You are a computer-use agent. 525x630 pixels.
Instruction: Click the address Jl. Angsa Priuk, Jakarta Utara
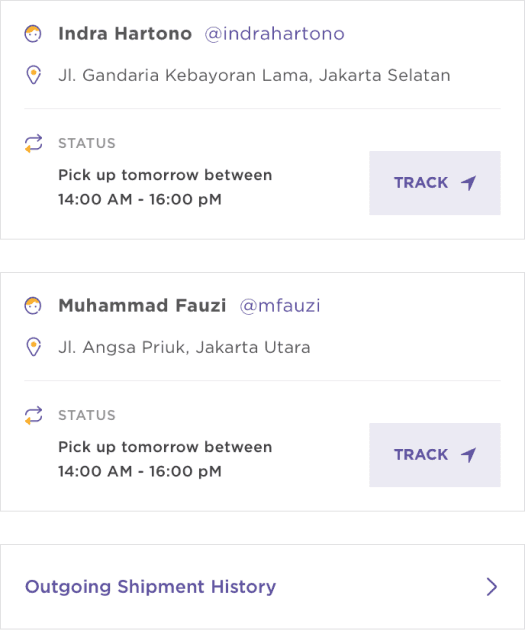coord(184,348)
